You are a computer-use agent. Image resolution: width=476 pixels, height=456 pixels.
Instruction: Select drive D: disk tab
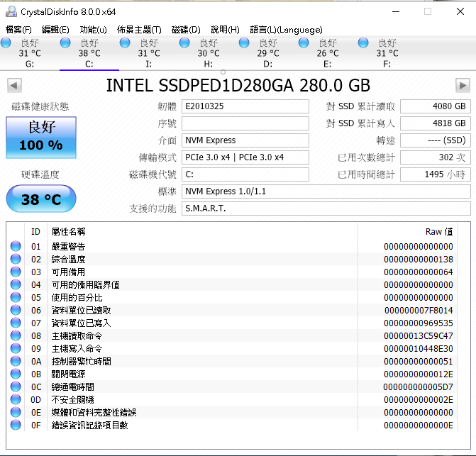coord(267,53)
